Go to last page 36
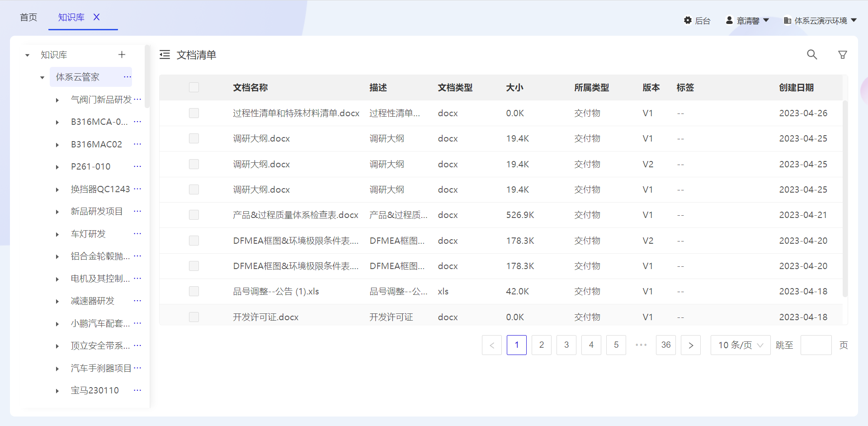This screenshot has width=868, height=426. [x=666, y=345]
